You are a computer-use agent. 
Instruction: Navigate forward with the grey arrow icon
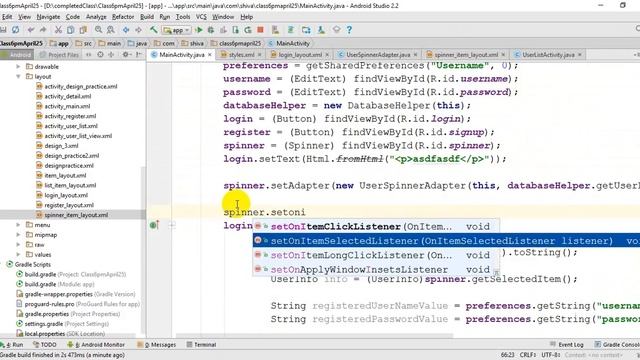(138, 30)
